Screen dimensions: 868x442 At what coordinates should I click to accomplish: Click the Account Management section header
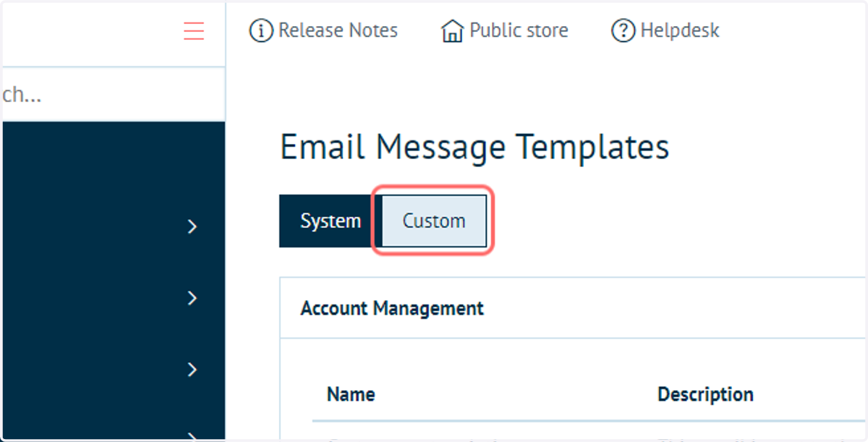(392, 308)
